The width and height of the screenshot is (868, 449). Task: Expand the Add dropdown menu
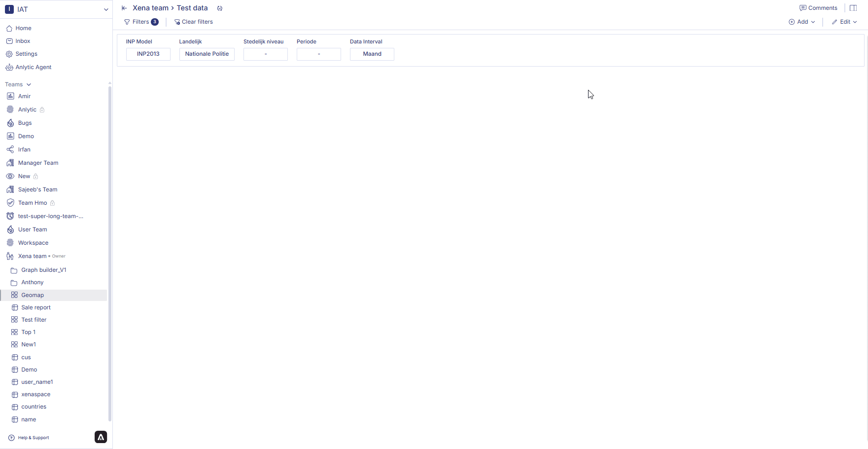pos(802,22)
